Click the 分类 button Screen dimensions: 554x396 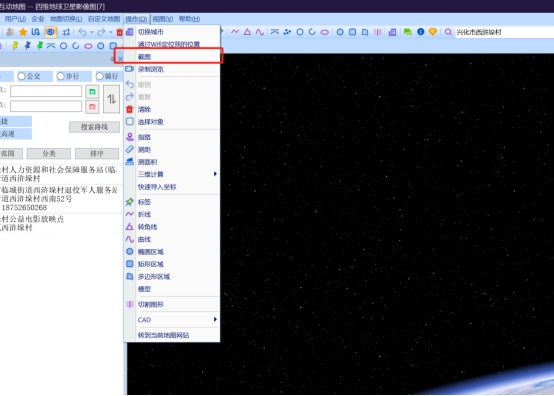49,153
